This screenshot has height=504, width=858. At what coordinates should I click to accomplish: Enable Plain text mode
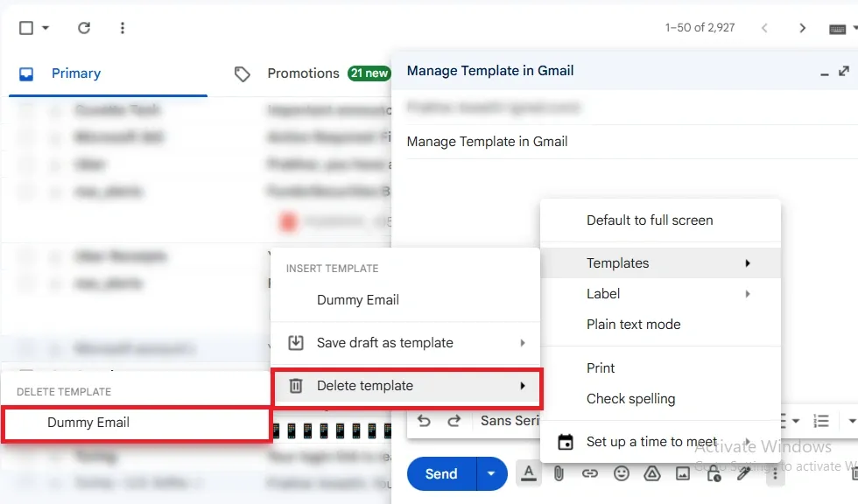660,324
